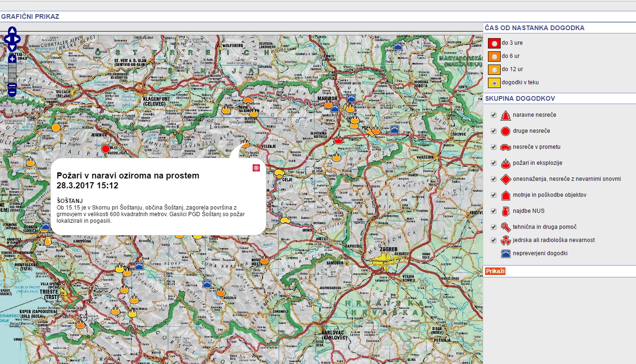Select the orange circle marker near Villach

point(56,127)
